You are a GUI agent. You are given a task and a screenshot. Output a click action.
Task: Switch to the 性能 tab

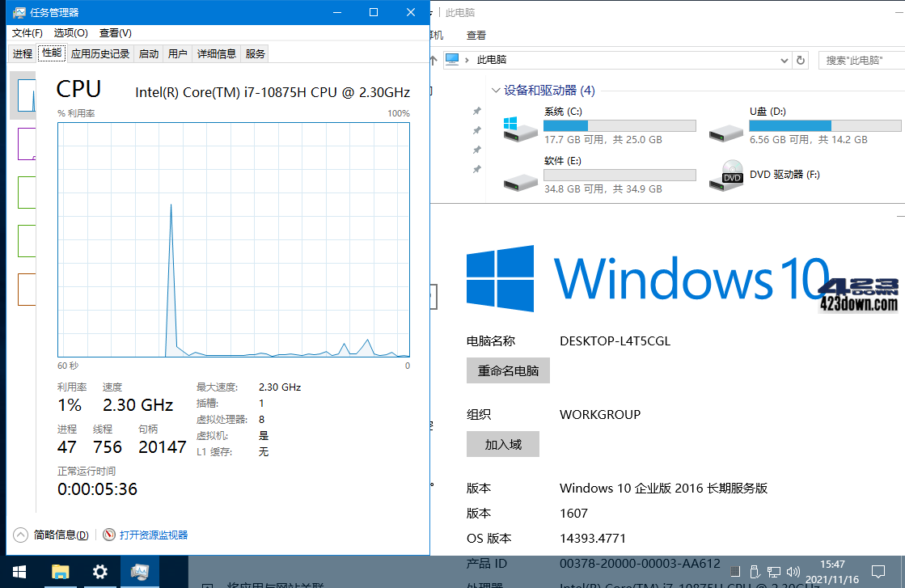tap(52, 53)
